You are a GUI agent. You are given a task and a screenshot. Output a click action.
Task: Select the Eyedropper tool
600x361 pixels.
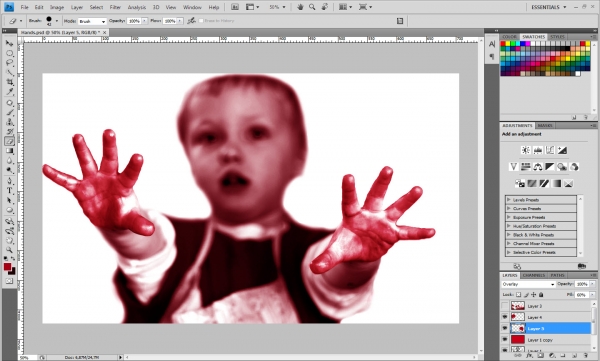click(9, 92)
